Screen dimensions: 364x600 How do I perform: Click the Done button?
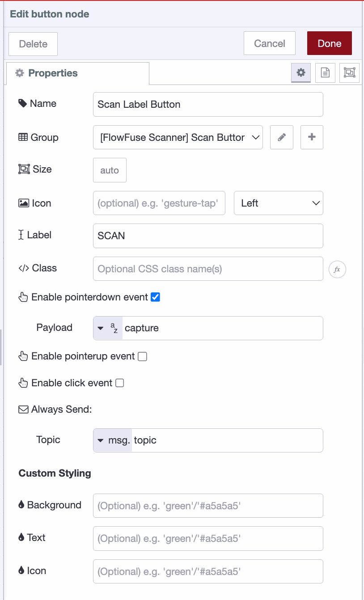pos(329,43)
